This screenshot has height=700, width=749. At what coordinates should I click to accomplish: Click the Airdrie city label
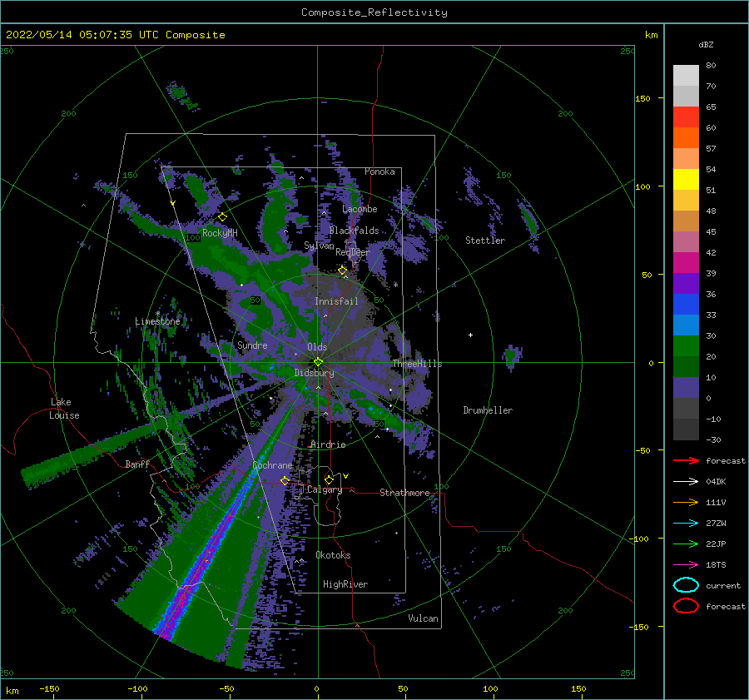[328, 444]
